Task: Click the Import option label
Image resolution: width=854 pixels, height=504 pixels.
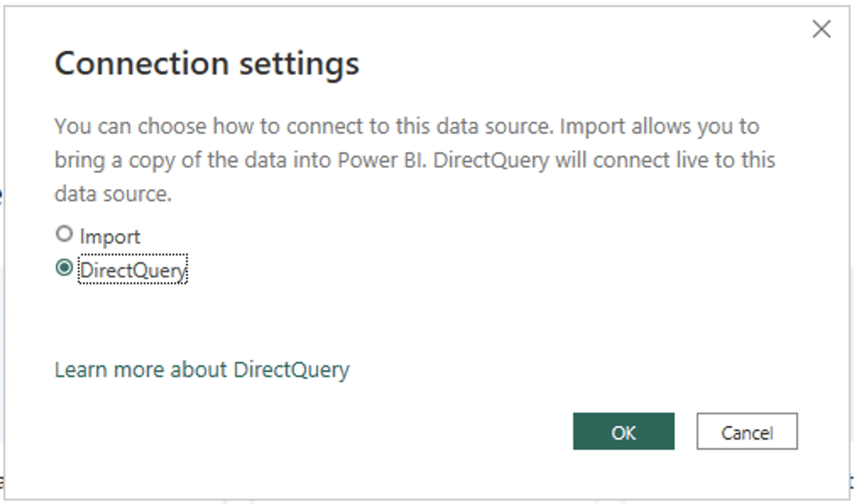Action: click(110, 237)
